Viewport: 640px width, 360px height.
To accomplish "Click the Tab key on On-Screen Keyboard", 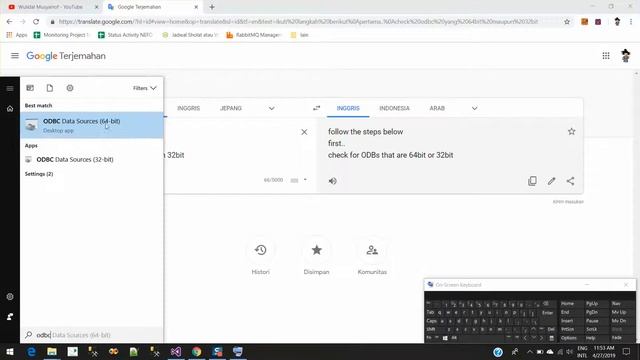I will pos(430,312).
